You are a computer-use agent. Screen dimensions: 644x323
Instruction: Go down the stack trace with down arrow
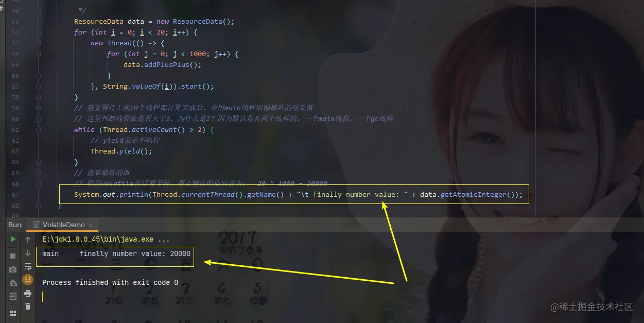(x=28, y=253)
